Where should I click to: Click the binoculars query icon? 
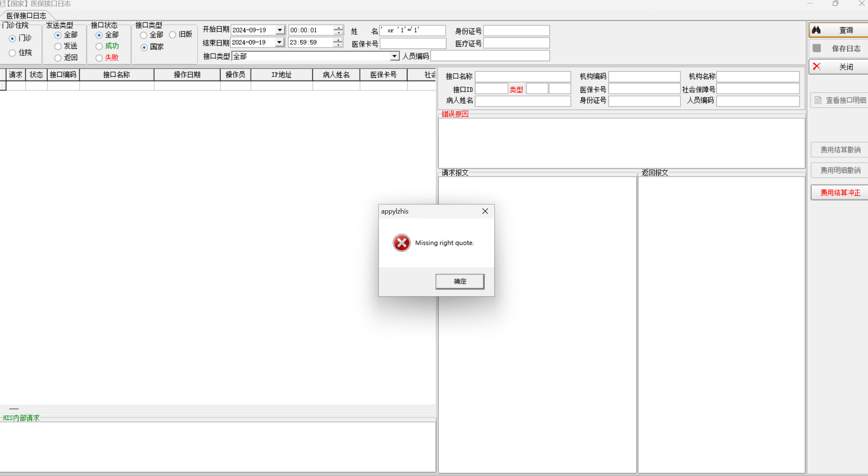point(816,30)
